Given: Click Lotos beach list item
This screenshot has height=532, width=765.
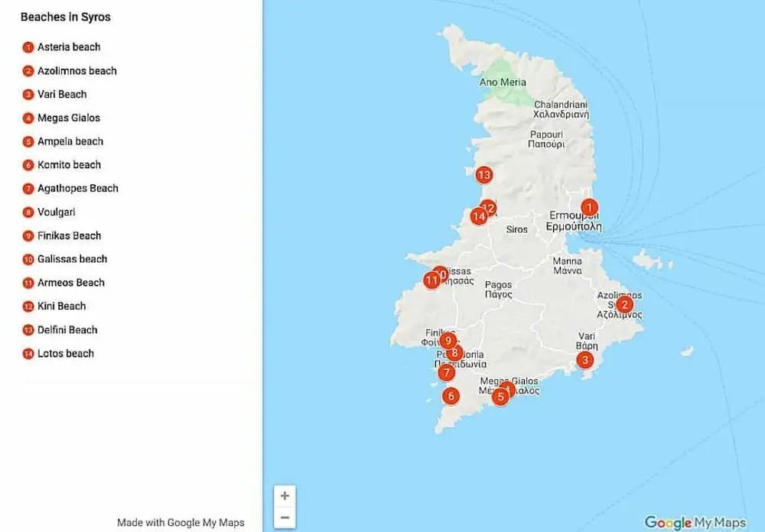Looking at the screenshot, I should pyautogui.click(x=65, y=354).
